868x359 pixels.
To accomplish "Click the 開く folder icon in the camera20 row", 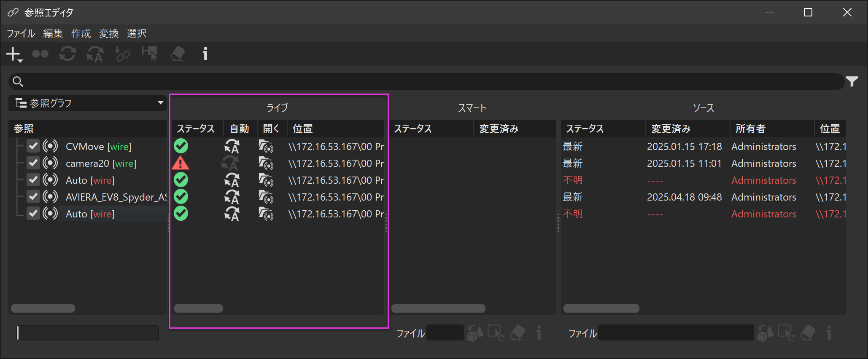I will pos(266,163).
